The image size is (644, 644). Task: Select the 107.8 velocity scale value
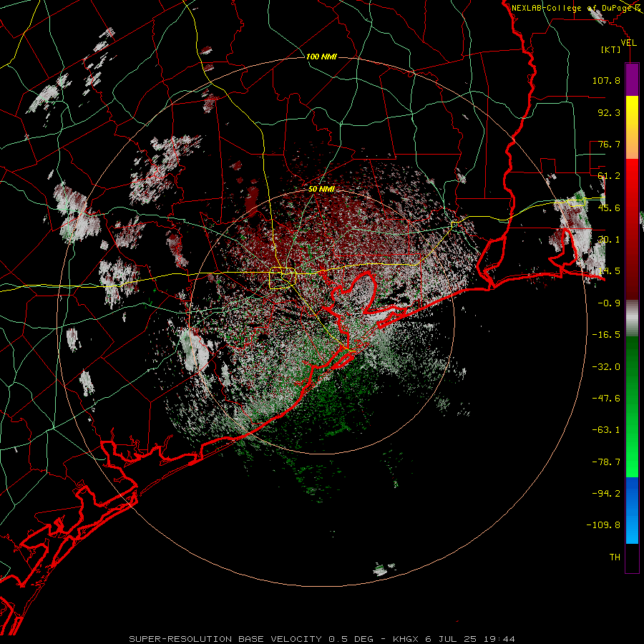click(x=606, y=80)
